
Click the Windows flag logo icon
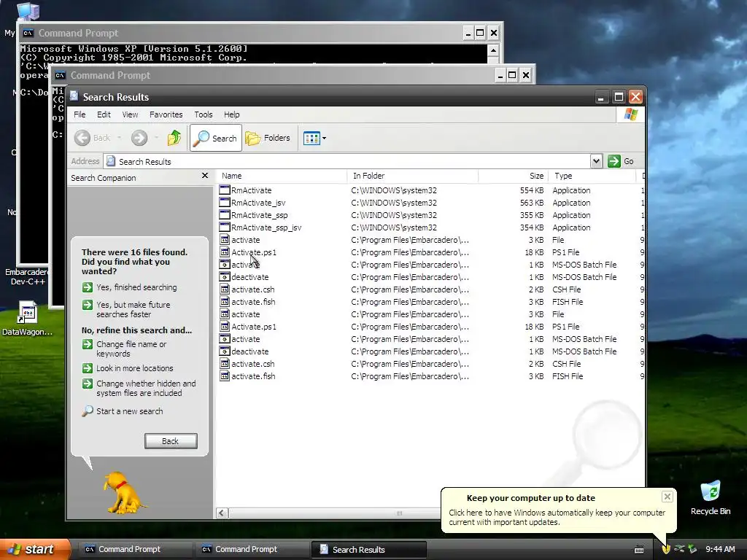[631, 114]
